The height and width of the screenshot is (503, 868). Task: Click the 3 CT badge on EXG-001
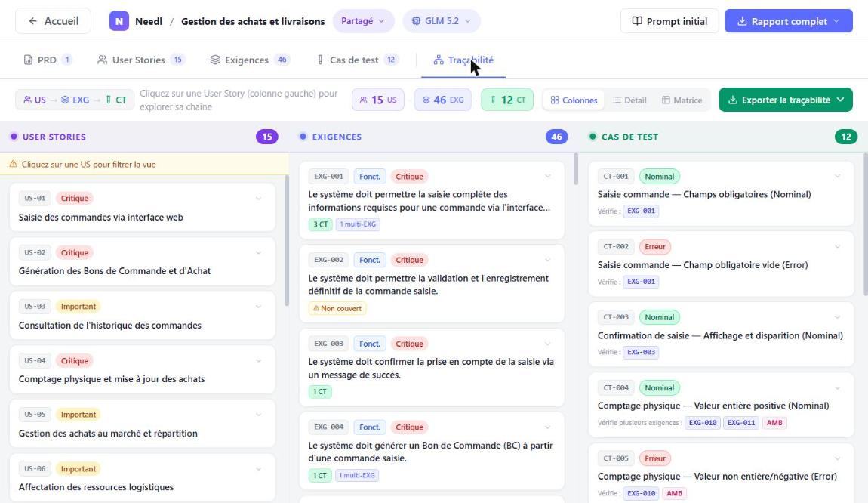[320, 224]
